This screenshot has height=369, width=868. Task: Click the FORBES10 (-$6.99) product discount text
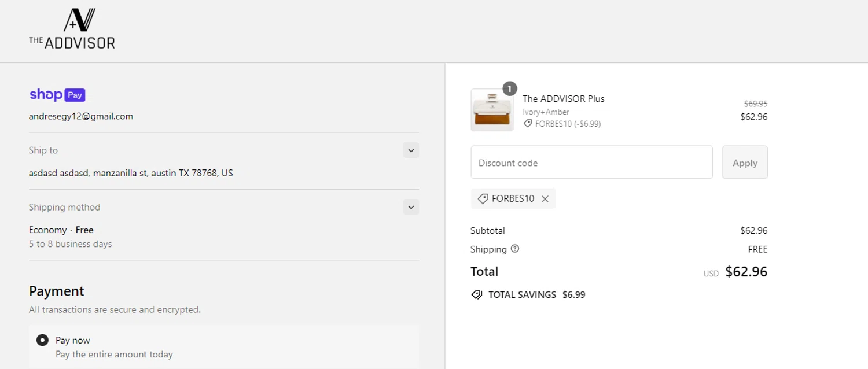[x=568, y=124]
